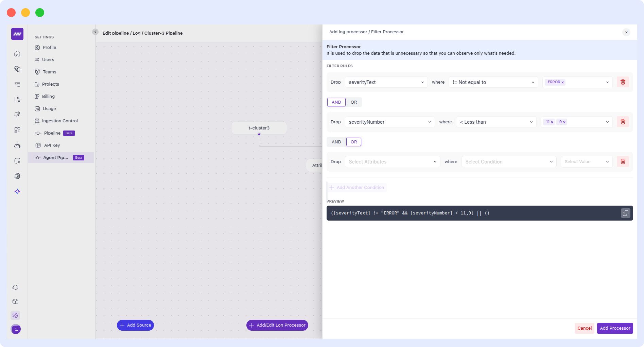This screenshot has width=644, height=347.
Task: Open the settings gear icon in sidebar
Action: click(x=15, y=315)
